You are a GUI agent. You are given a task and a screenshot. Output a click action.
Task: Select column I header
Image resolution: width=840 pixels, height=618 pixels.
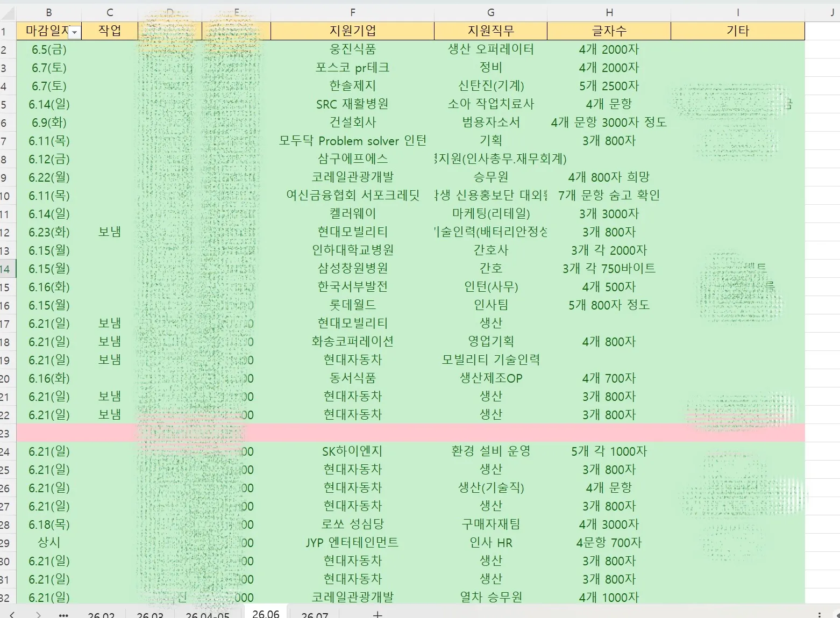tap(738, 12)
